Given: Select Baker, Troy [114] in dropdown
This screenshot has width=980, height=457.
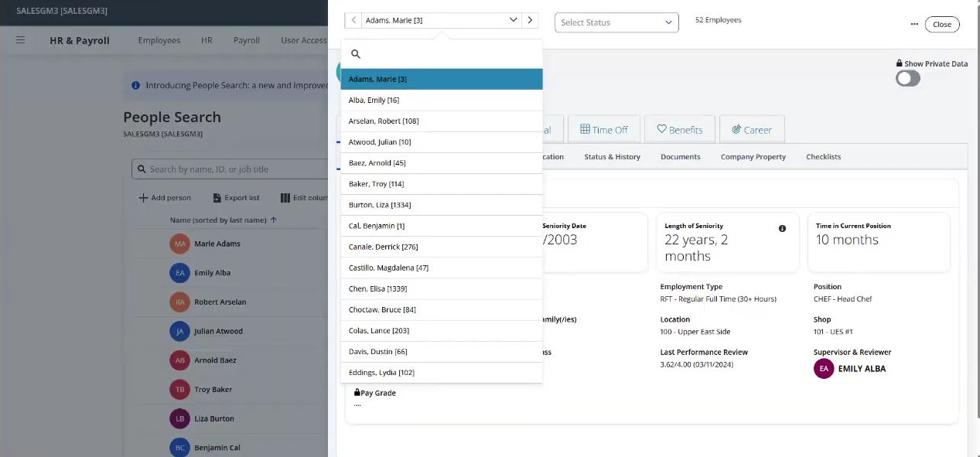Looking at the screenshot, I should pos(442,183).
